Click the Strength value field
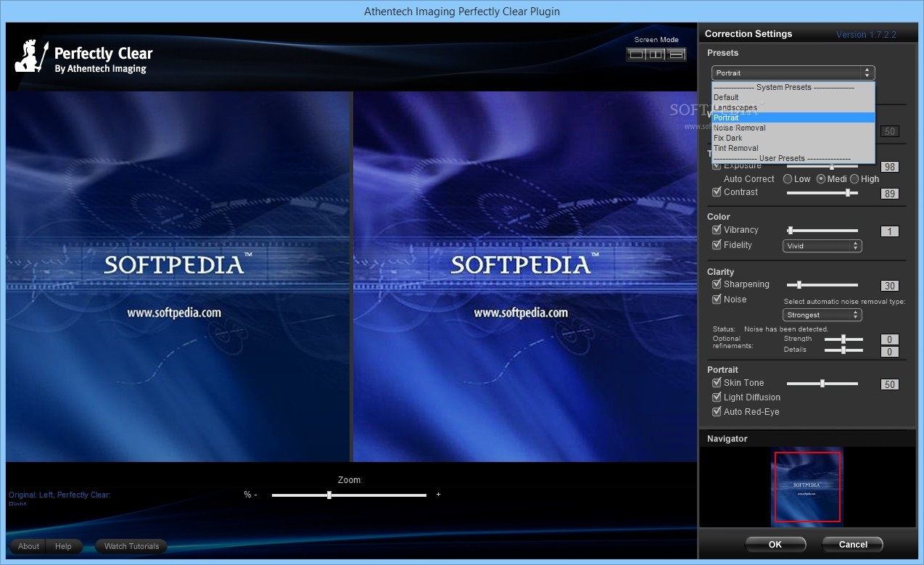The height and width of the screenshot is (565, 924). coord(889,339)
